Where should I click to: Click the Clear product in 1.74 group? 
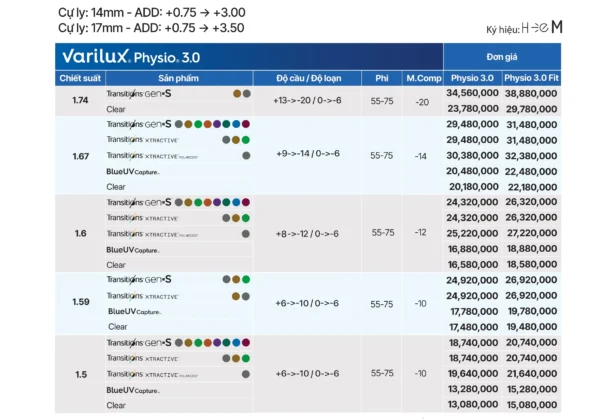(x=116, y=109)
